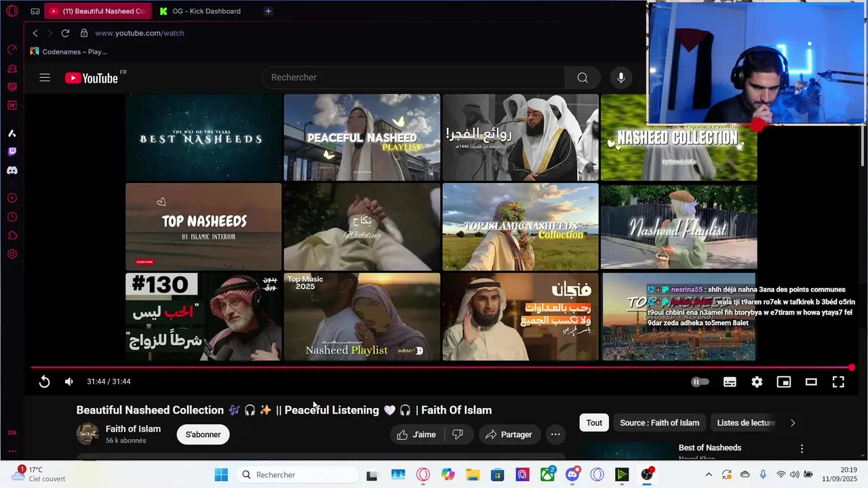Switch to theater mode
The width and height of the screenshot is (868, 488).
point(811,382)
